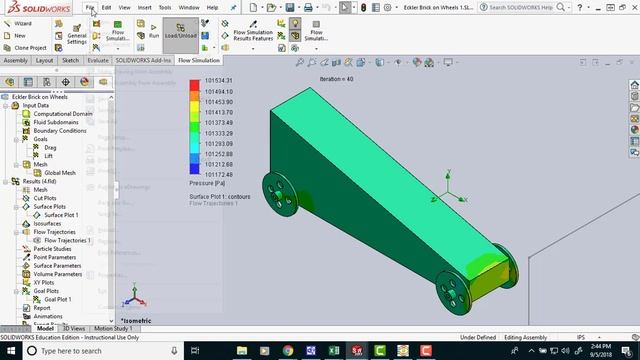Open the Flow Simulation analysis tree tab
Screen dimensions: 640x360
[x=103, y=82]
